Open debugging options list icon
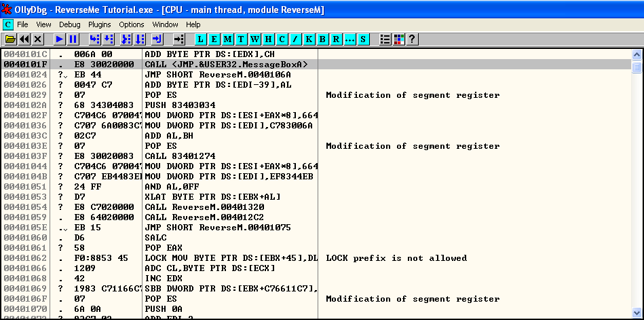The image size is (644, 320). click(x=385, y=39)
